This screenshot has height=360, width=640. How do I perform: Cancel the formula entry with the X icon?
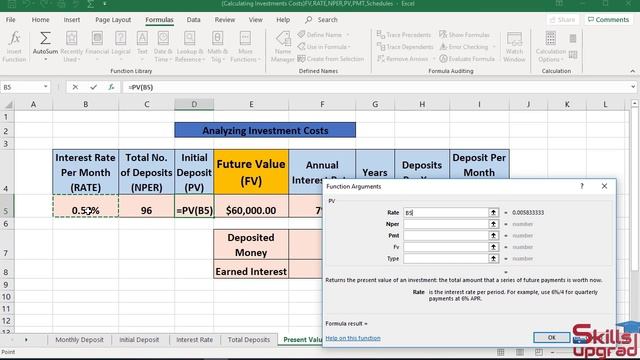75,87
